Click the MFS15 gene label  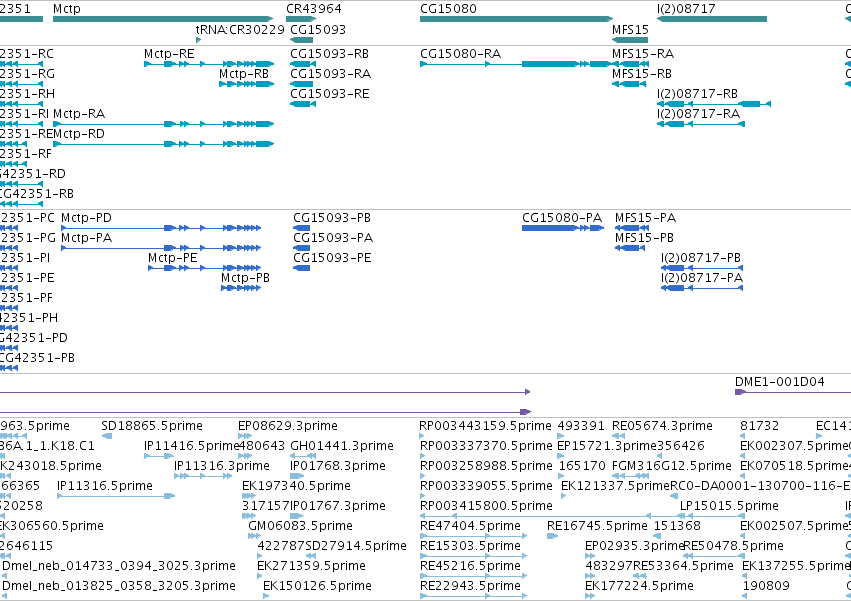point(630,29)
